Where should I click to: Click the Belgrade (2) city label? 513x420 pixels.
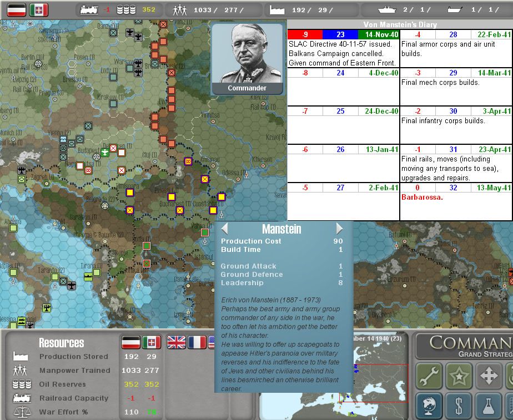[x=100, y=199]
